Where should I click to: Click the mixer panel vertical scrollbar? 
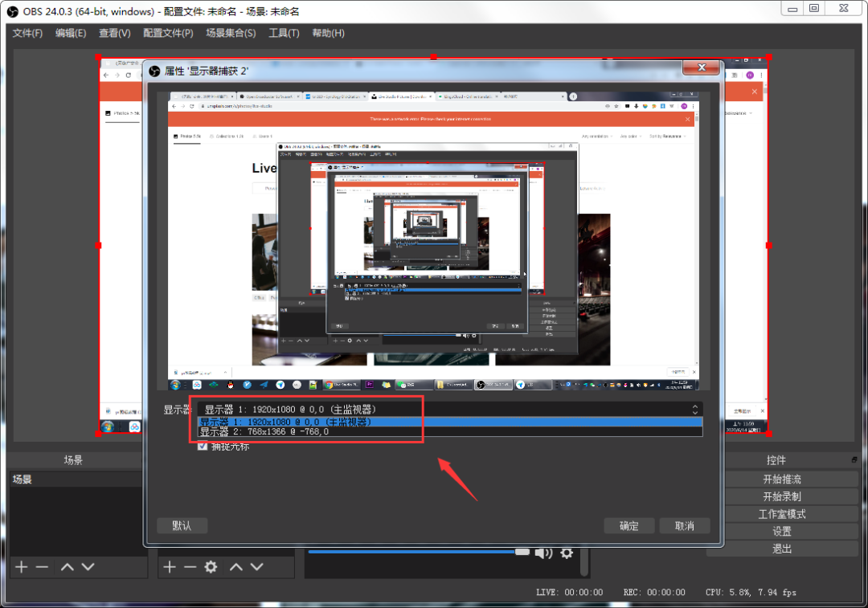pyautogui.click(x=584, y=561)
